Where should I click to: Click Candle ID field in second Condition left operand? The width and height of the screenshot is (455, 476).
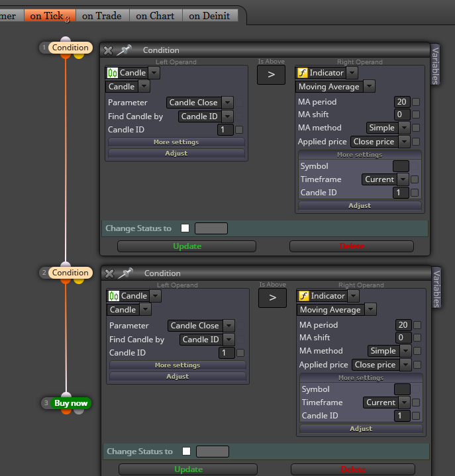point(227,353)
